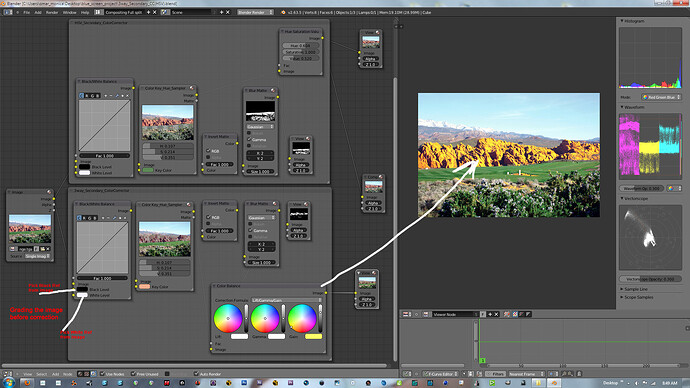This screenshot has width=690, height=388.
Task: Click the screen layout browse icon
Action: (x=98, y=12)
